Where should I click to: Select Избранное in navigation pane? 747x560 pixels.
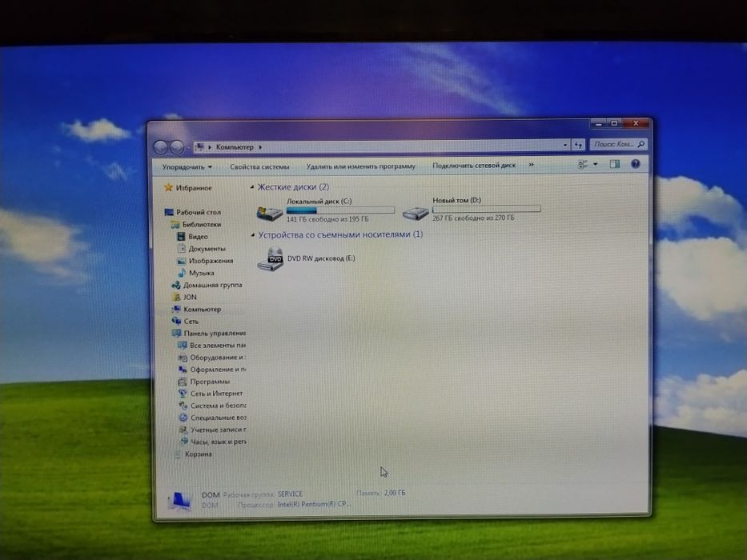tap(194, 188)
